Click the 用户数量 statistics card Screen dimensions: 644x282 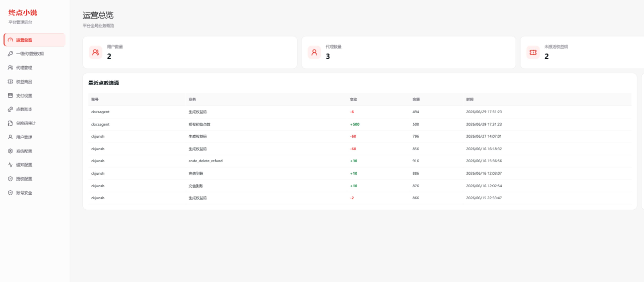(190, 52)
